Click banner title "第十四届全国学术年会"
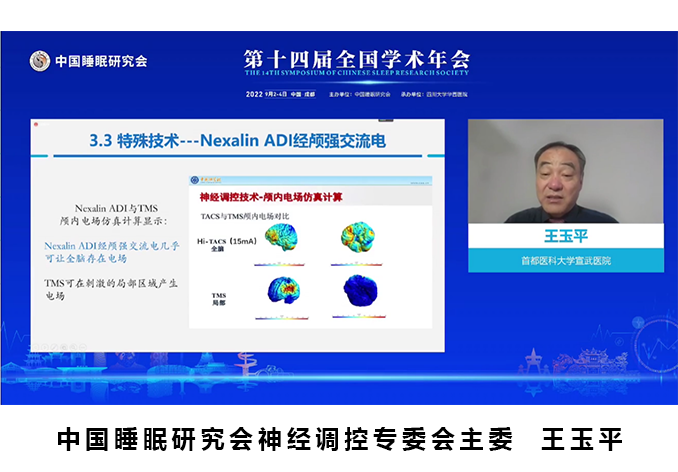Screen dimensions: 678x472 point(357,59)
